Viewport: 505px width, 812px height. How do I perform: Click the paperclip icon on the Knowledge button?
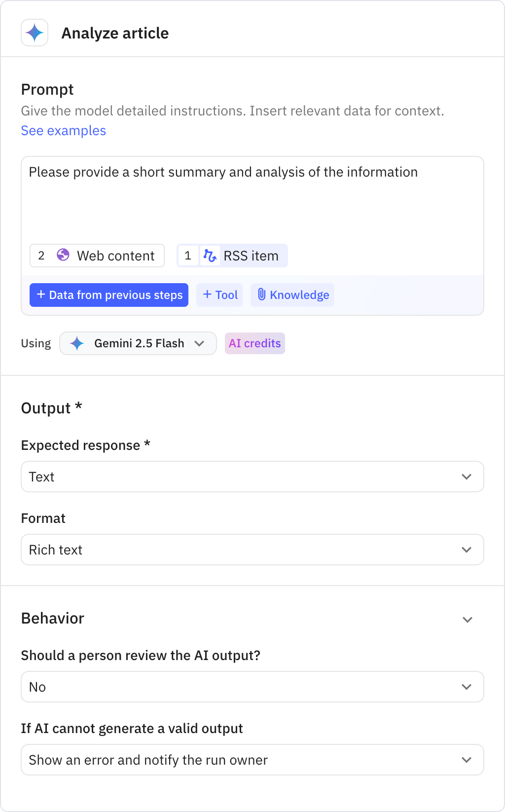(x=262, y=295)
